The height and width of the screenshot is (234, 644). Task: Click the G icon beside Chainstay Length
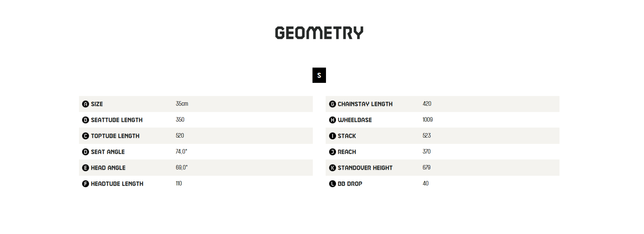333,104
